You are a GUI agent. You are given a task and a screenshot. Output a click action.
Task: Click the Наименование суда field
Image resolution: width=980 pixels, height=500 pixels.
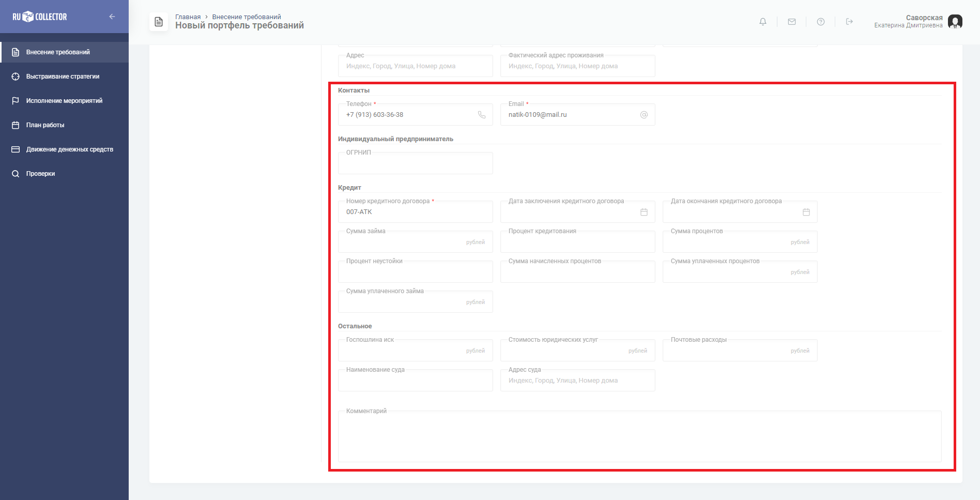coord(416,380)
